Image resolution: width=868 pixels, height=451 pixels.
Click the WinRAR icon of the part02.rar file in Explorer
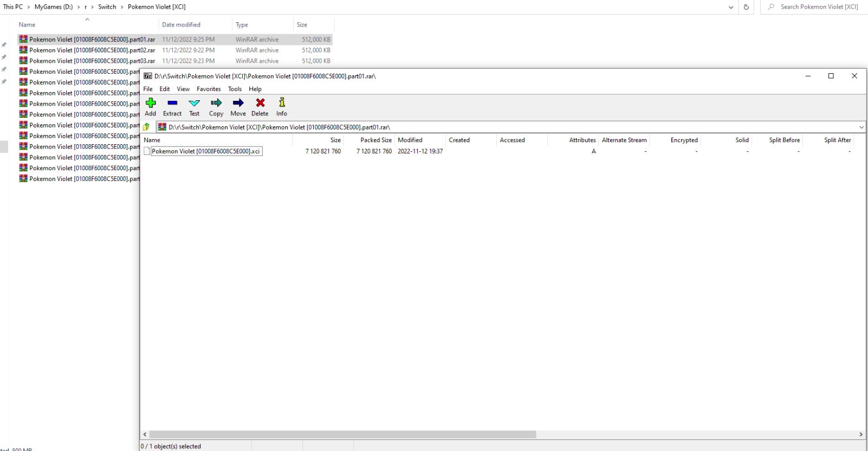point(23,50)
